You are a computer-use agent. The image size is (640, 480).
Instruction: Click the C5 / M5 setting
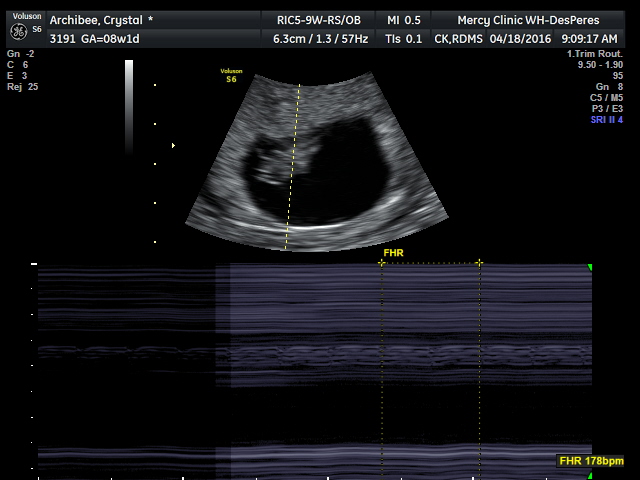click(x=606, y=98)
